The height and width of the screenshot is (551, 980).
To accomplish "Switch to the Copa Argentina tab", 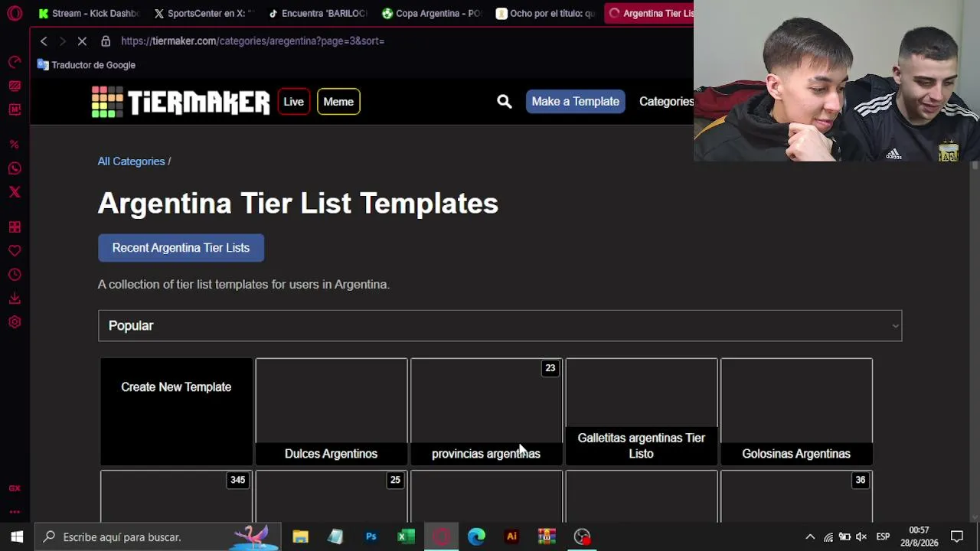I will 433,13.
